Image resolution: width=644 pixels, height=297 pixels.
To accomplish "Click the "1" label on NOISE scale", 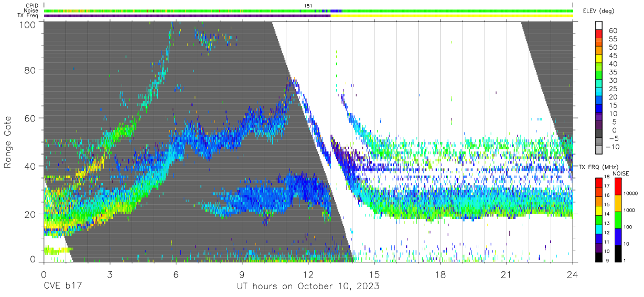I will pos(625,262).
